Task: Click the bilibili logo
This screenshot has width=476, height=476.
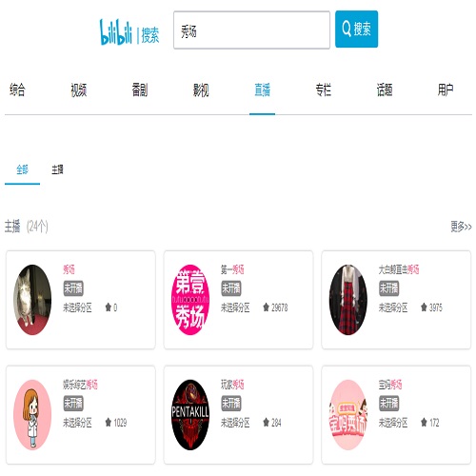Action: [115, 31]
